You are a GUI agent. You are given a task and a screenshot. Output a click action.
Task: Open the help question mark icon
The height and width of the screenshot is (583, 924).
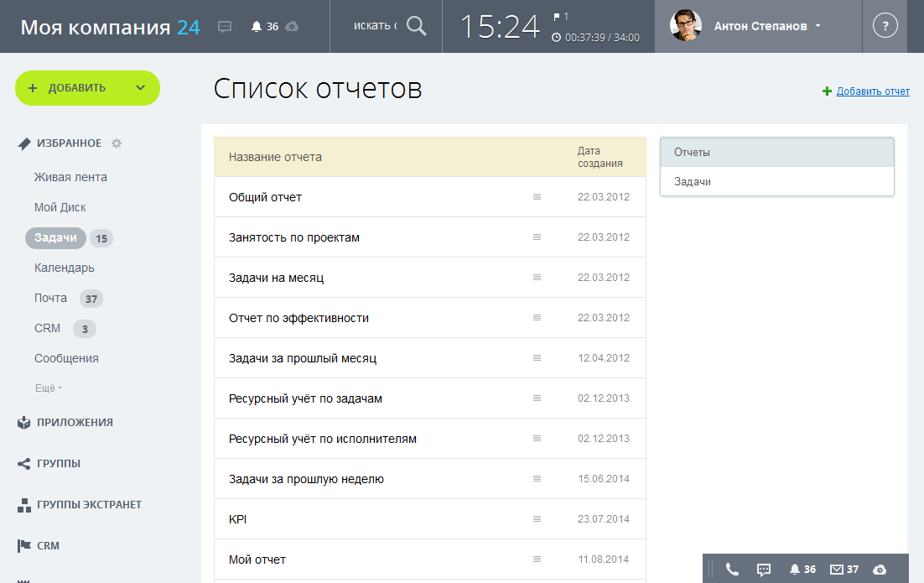coord(885,26)
